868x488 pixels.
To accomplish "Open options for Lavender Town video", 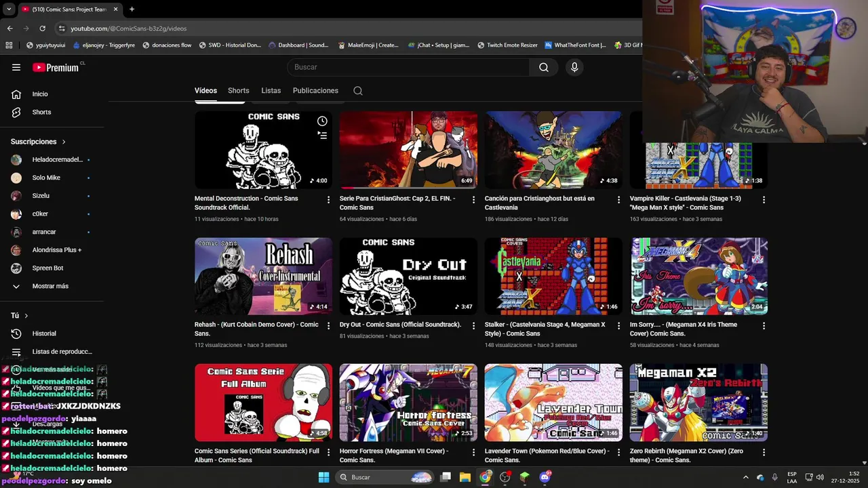I will coord(618,452).
